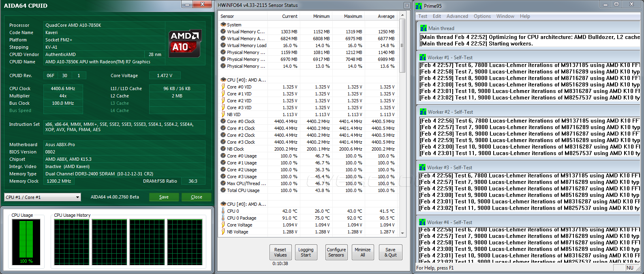The image size is (644, 274).
Task: Open the Options menu in Prime95
Action: point(482,16)
